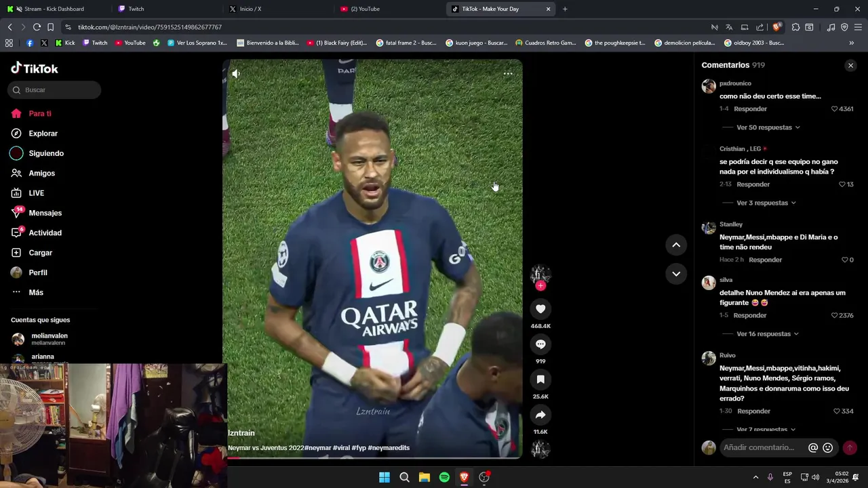
Task: Open the translate page icon
Action: (x=729, y=27)
